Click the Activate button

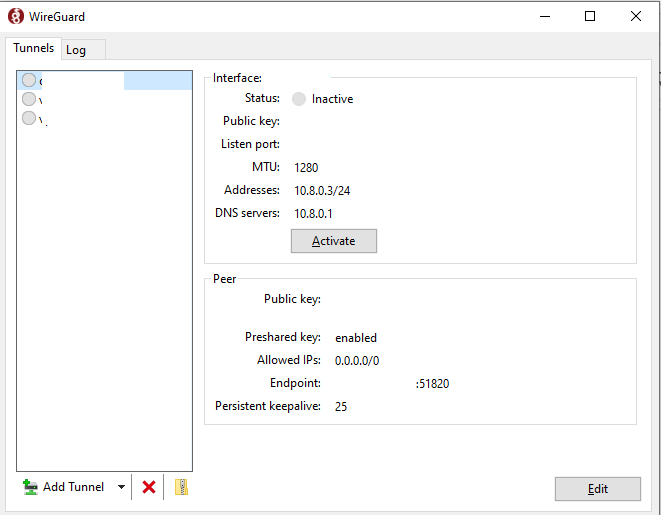point(333,241)
